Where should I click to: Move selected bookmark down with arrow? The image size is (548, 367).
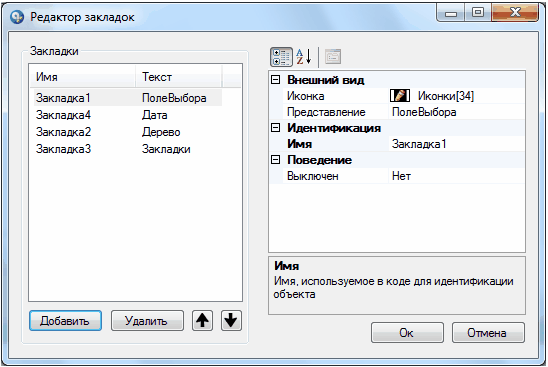(231, 320)
